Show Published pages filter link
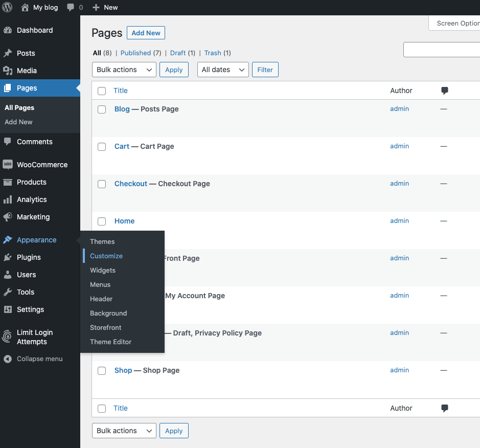 pos(135,53)
